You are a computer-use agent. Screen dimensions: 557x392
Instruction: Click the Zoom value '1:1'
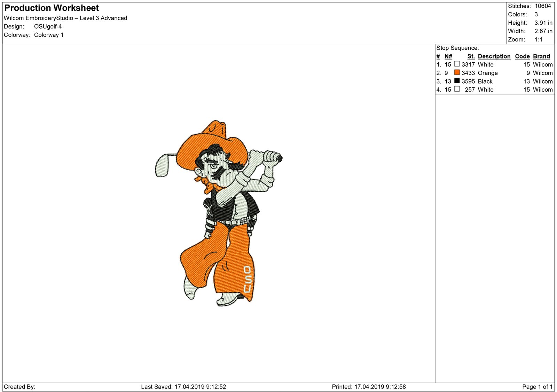click(x=539, y=39)
